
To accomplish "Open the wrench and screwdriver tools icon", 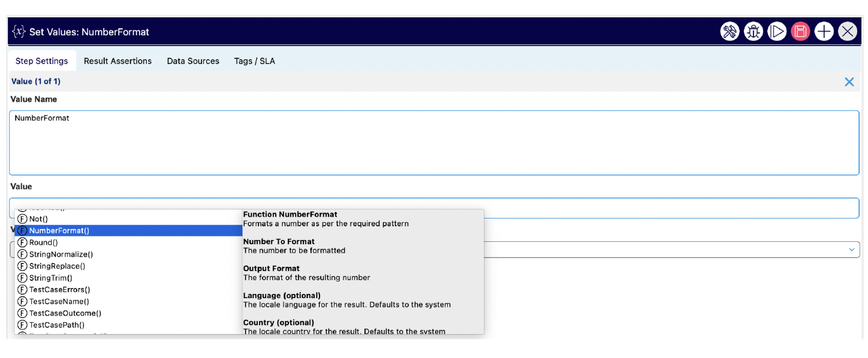I will (x=730, y=31).
